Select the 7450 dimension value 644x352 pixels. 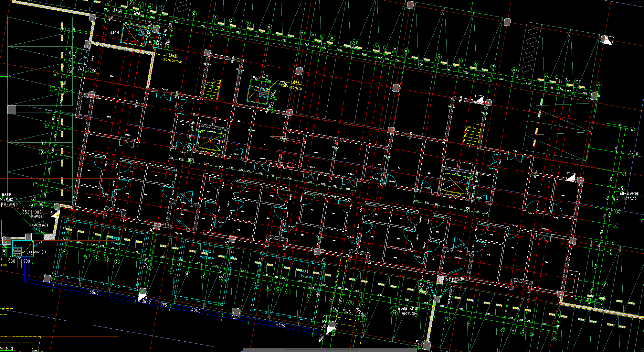pos(633,153)
